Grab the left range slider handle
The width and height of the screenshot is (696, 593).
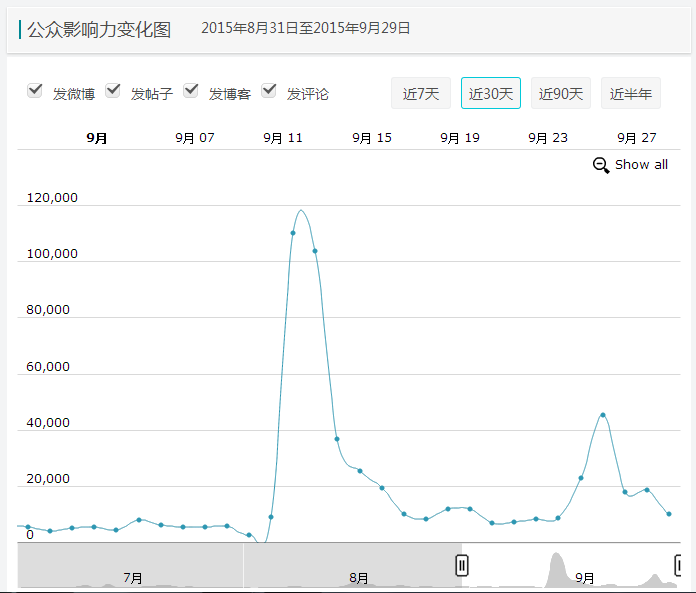(x=462, y=565)
